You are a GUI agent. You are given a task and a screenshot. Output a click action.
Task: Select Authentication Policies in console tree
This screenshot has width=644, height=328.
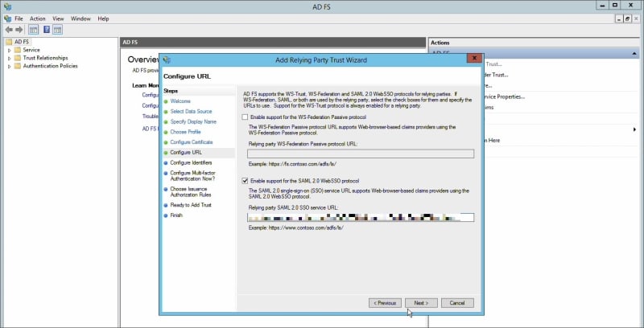coord(50,66)
